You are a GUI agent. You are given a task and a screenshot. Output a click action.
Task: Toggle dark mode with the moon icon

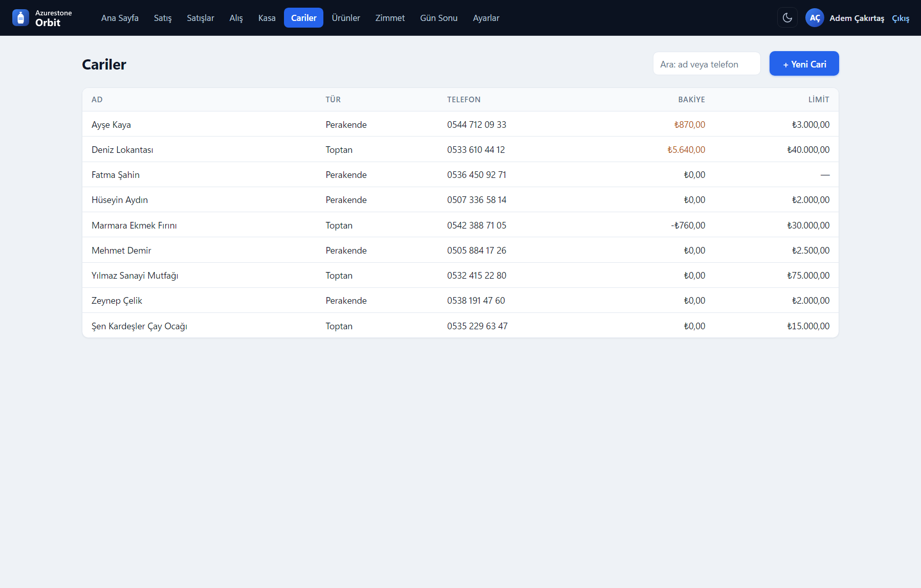click(x=787, y=18)
